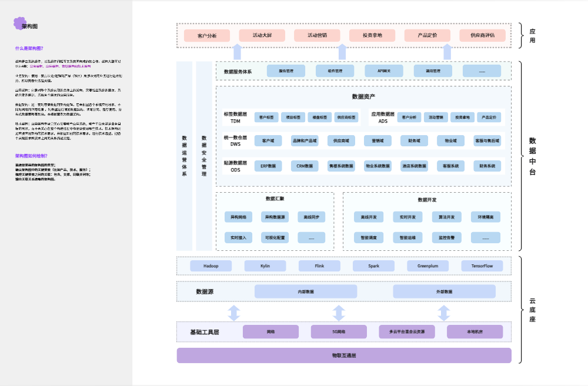Click the 品牌和产品域 box in DWS layer
The height and width of the screenshot is (386, 588).
point(304,141)
